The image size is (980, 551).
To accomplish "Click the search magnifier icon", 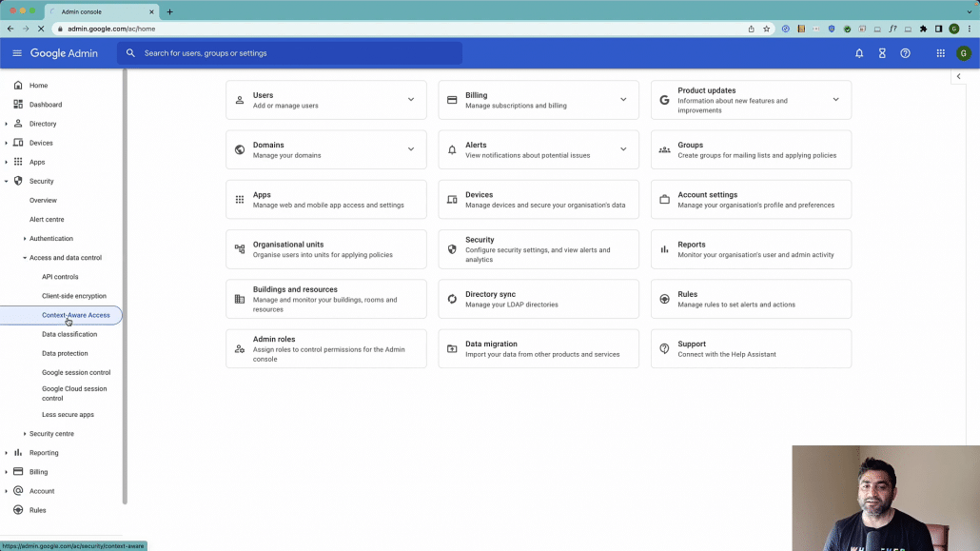I will [x=130, y=53].
